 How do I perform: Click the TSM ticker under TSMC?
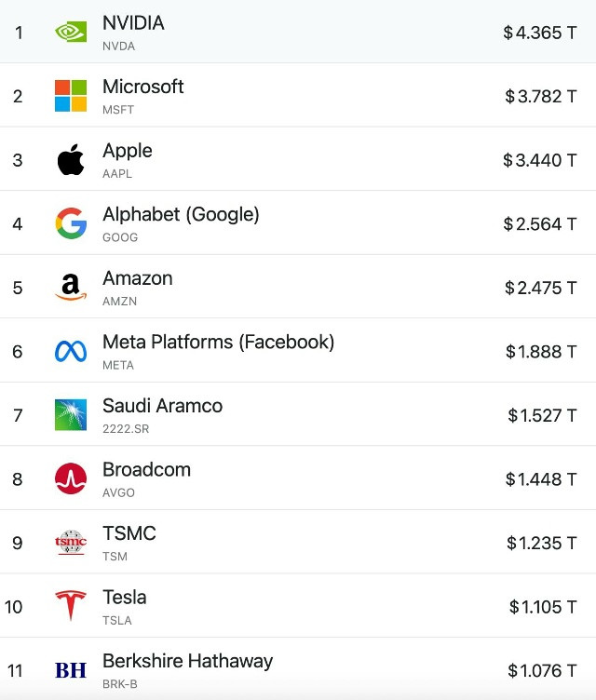pyautogui.click(x=115, y=557)
